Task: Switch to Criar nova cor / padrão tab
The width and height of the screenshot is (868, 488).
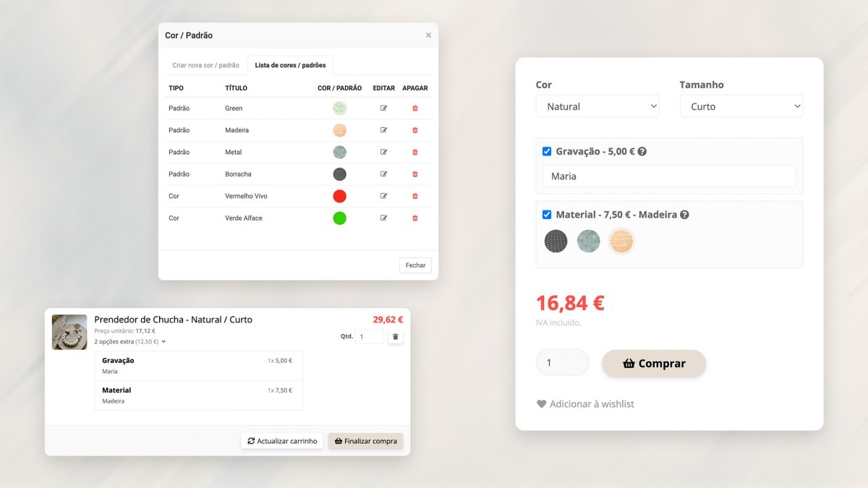Action: click(x=205, y=65)
